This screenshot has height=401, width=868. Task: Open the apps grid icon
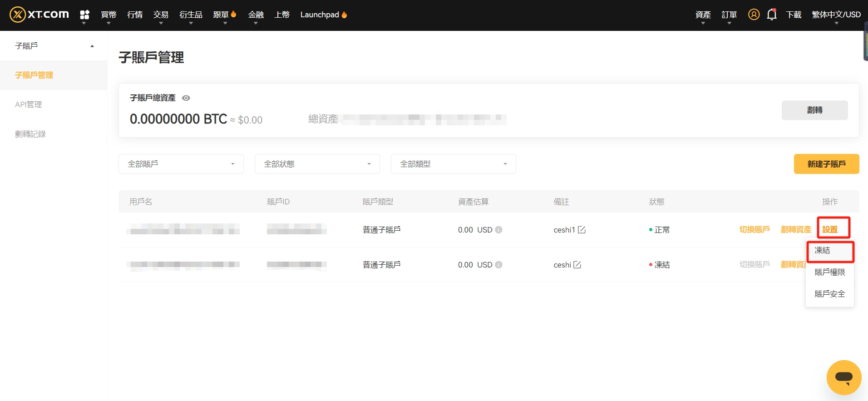84,15
